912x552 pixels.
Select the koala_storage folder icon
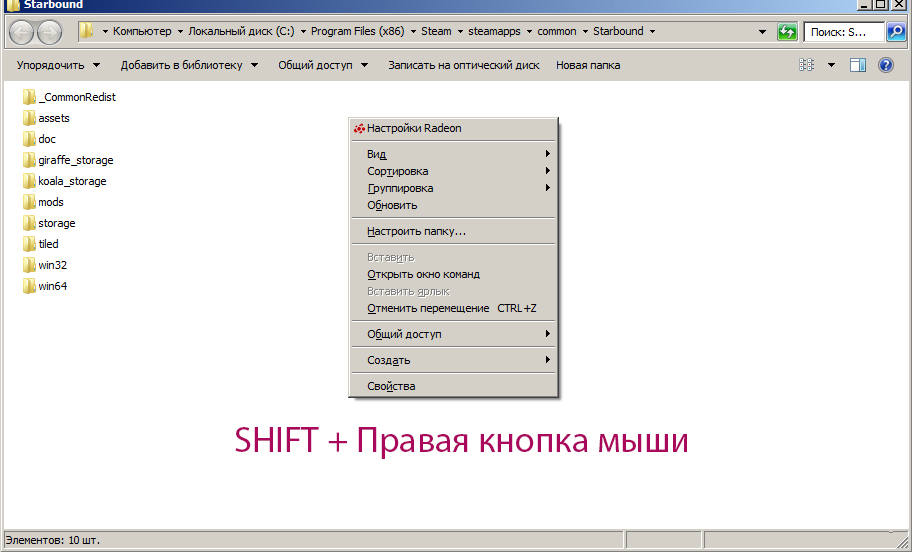click(x=29, y=181)
